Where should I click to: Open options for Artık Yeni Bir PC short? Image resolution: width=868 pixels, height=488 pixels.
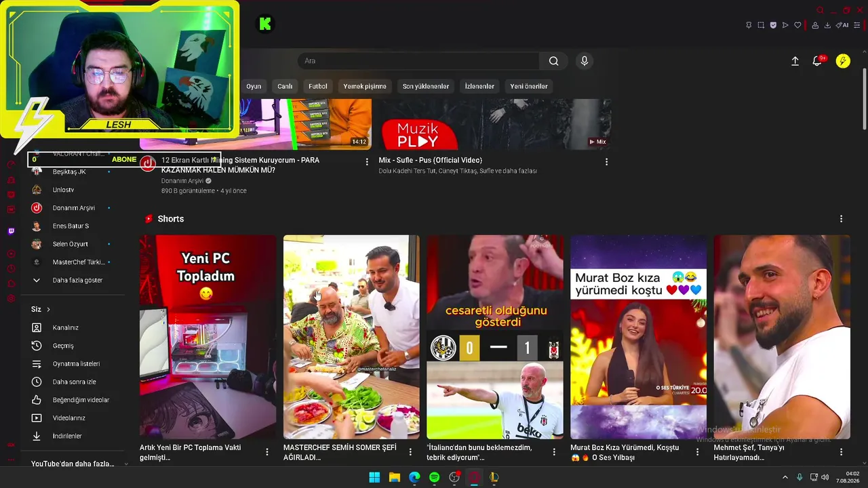tap(267, 452)
